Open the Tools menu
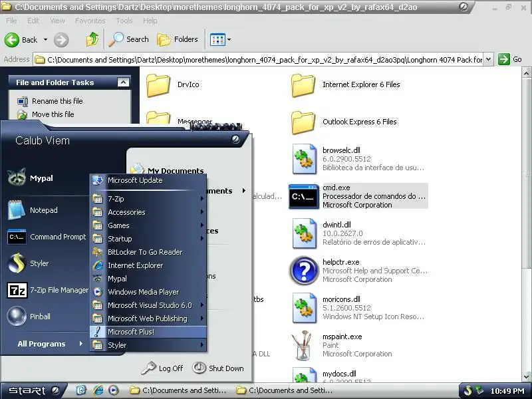The height and width of the screenshot is (399, 532). [x=124, y=21]
